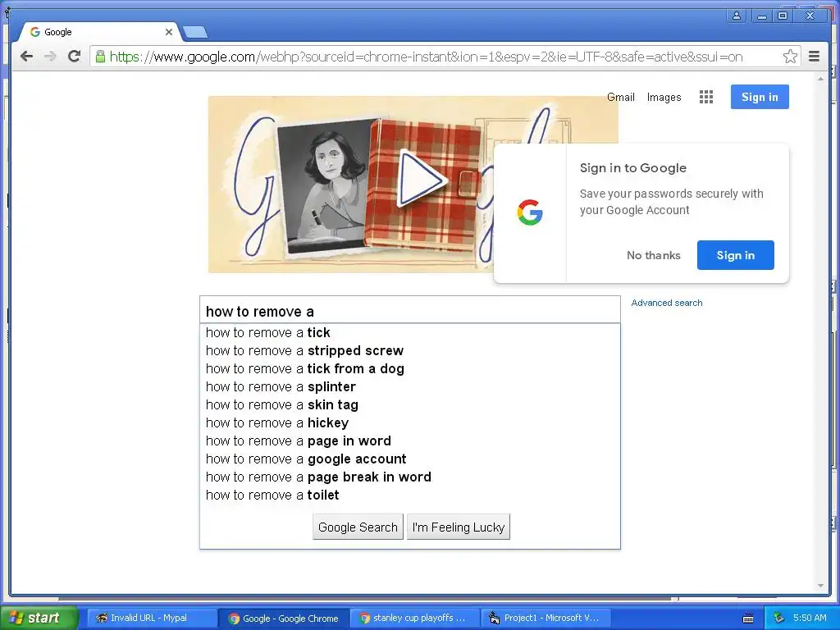Viewport: 840px width, 630px height.
Task: Select the Google browser tab
Action: pos(100,32)
